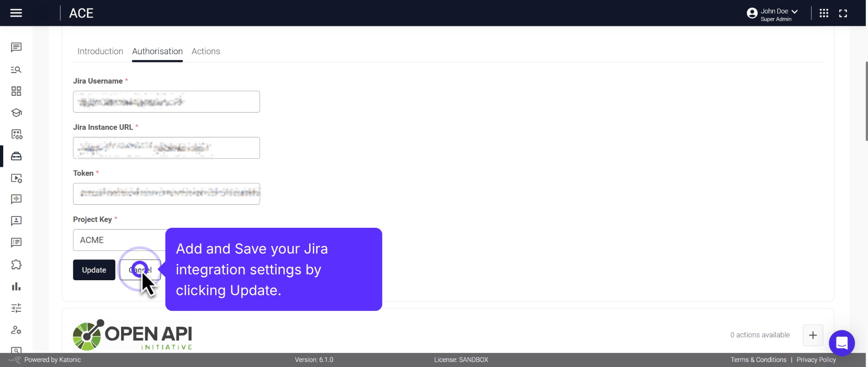The height and width of the screenshot is (367, 868).
Task: Click the 'Project Key' field label
Action: tap(92, 219)
